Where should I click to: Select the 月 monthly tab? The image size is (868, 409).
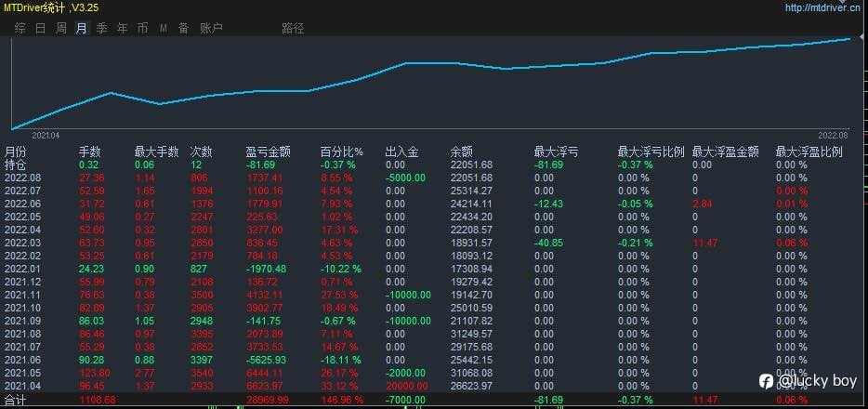(82, 28)
